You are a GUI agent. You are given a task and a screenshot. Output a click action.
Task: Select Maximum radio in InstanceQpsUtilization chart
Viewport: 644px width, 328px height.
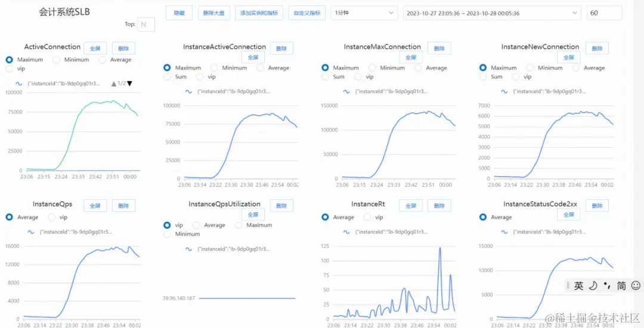[x=239, y=225]
